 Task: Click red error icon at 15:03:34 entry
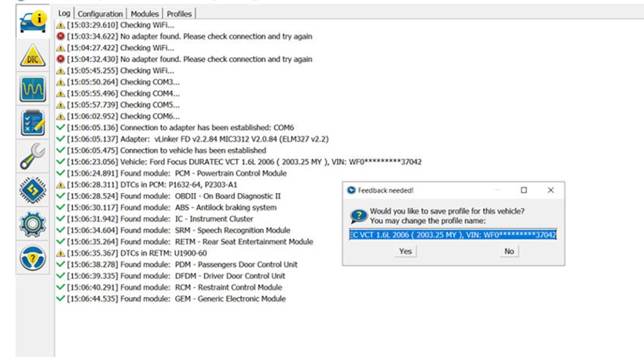point(60,36)
